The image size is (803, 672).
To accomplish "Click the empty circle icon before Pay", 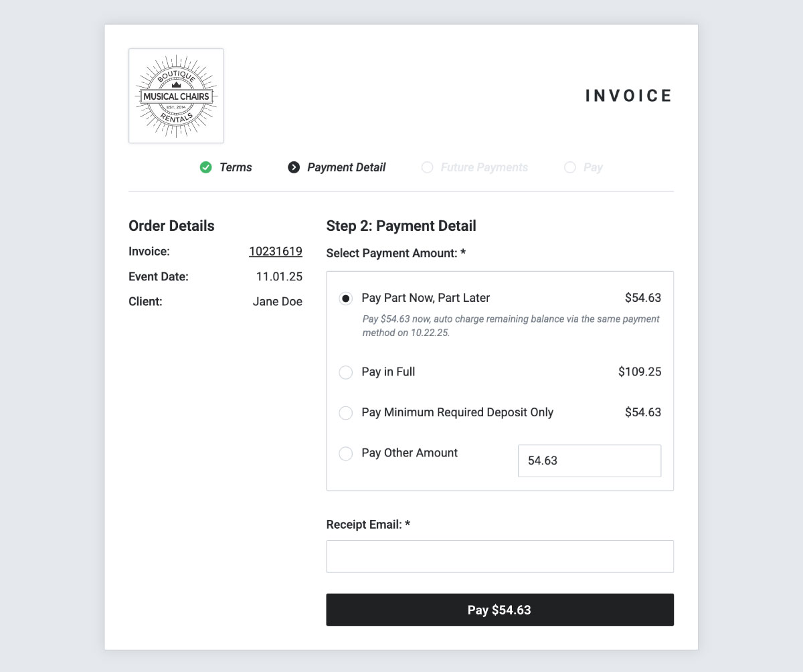I will pos(570,167).
